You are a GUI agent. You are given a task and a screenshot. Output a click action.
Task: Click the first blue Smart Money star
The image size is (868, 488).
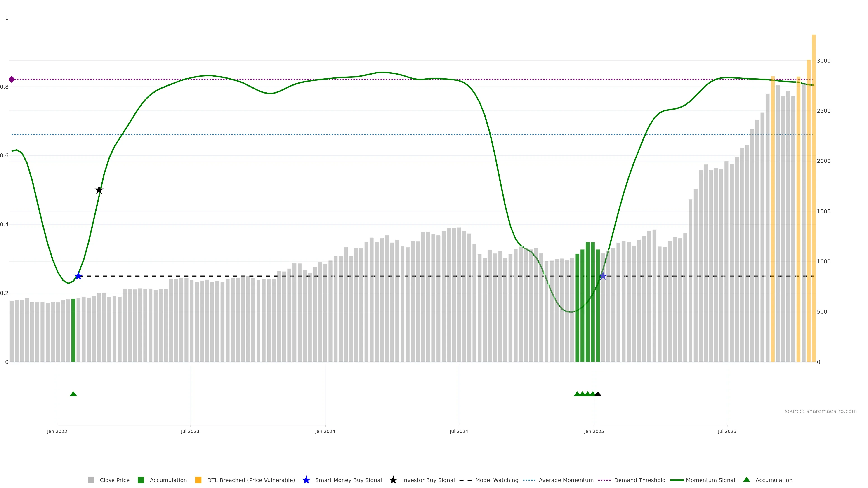pos(78,276)
